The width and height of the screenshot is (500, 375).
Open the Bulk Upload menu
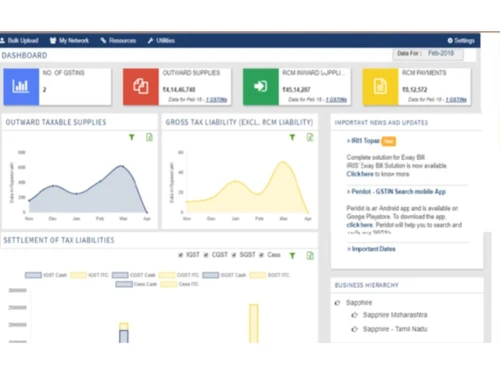point(19,41)
